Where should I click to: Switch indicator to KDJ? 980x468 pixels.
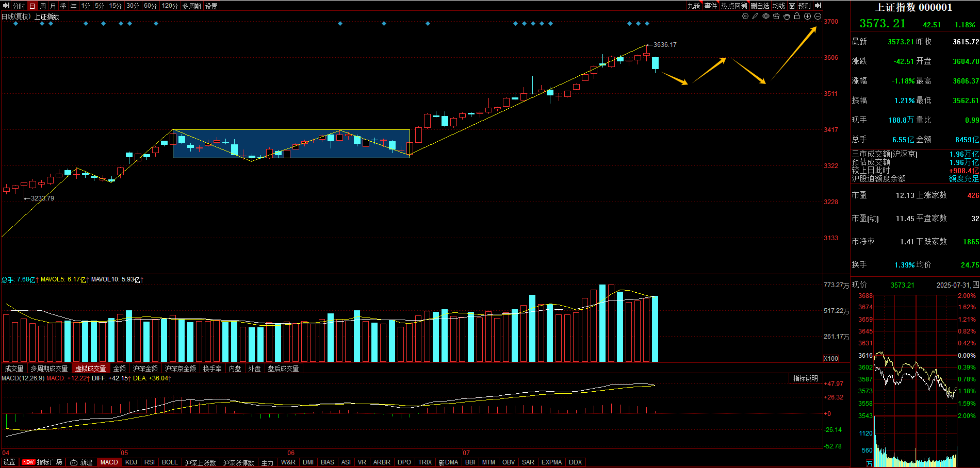coord(132,462)
